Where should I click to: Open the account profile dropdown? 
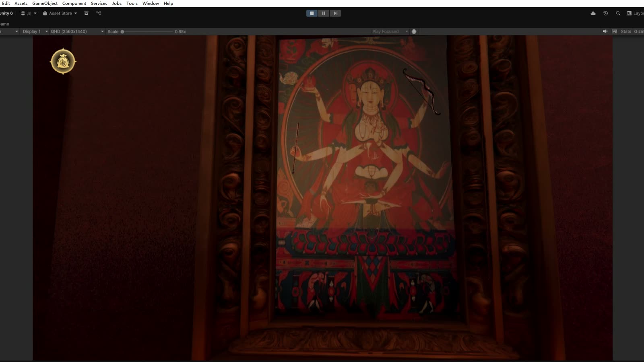pos(29,13)
